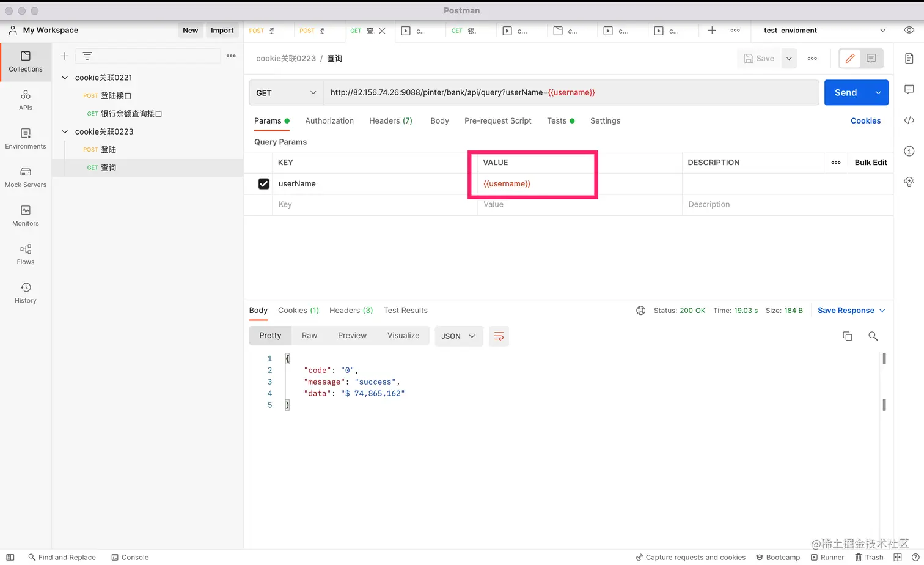
Task: Open related requests lightbulb icon
Action: [909, 182]
